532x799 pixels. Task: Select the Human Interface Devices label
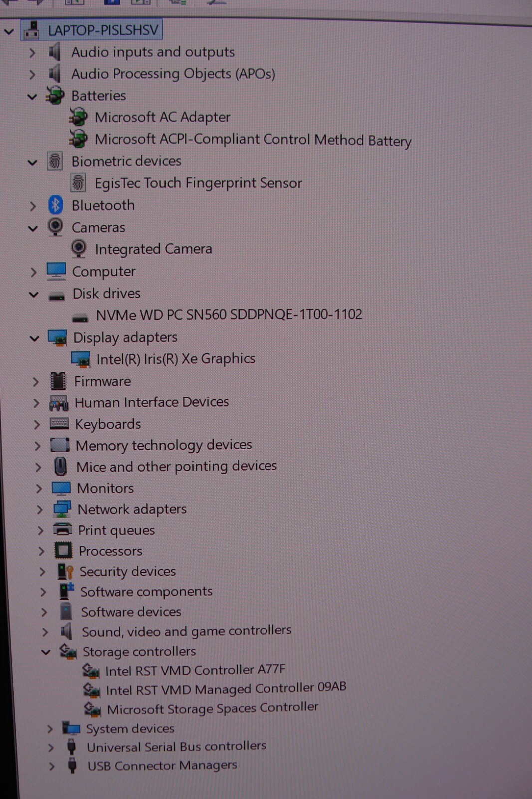(152, 402)
